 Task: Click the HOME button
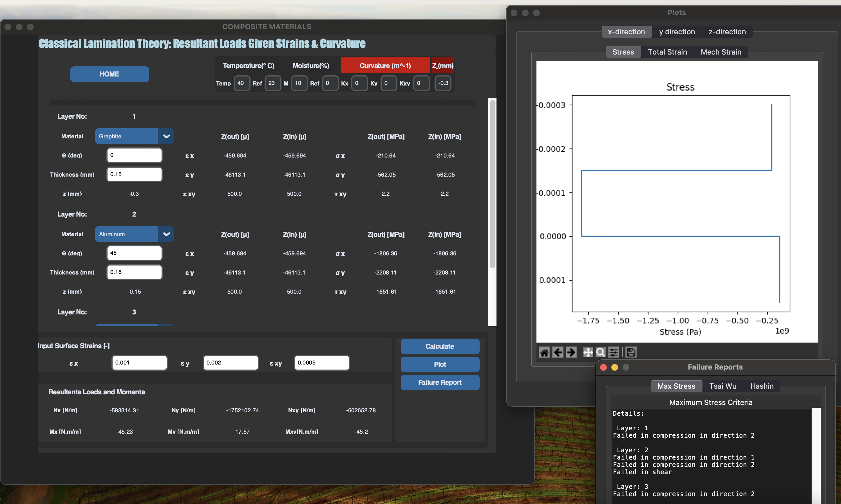(109, 74)
